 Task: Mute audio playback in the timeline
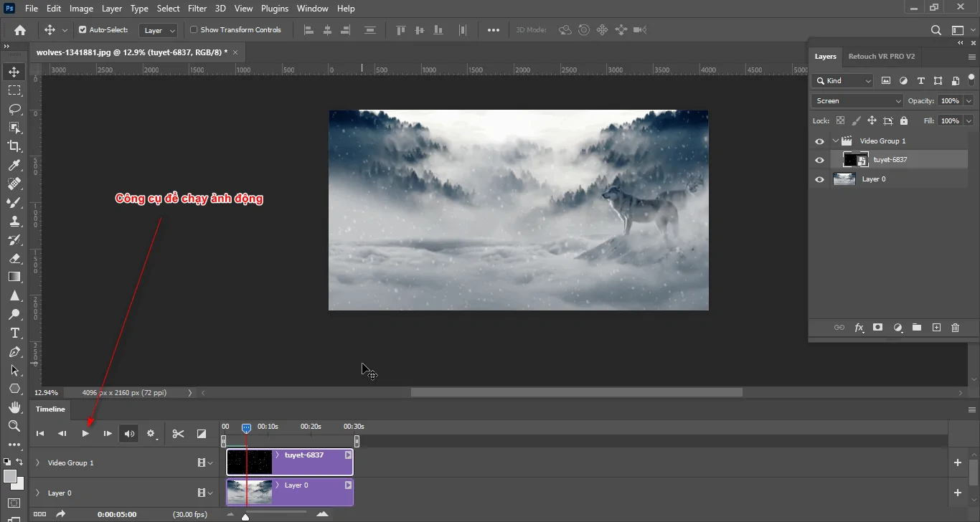pyautogui.click(x=129, y=433)
